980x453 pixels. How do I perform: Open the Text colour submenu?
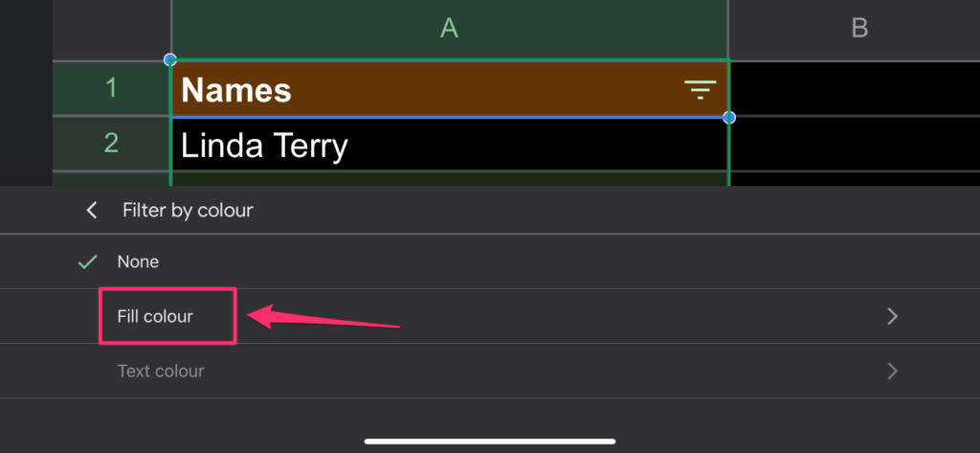[490, 371]
